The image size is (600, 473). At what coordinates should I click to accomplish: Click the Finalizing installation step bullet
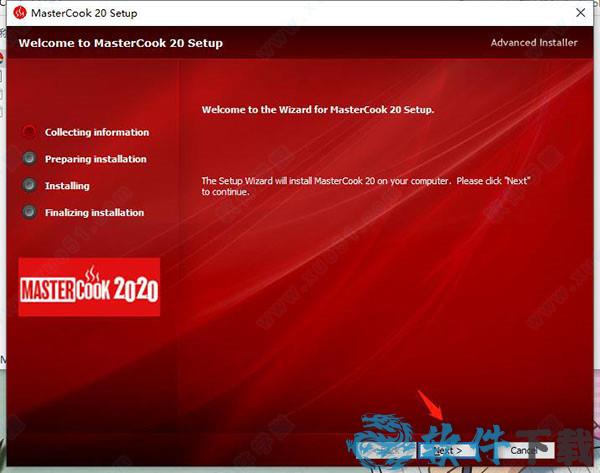click(29, 212)
